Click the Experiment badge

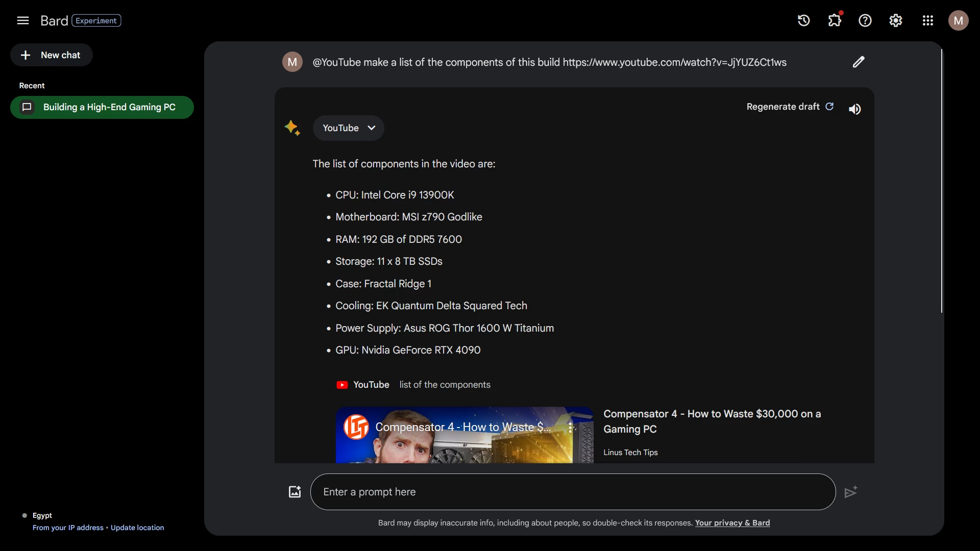pyautogui.click(x=96, y=20)
